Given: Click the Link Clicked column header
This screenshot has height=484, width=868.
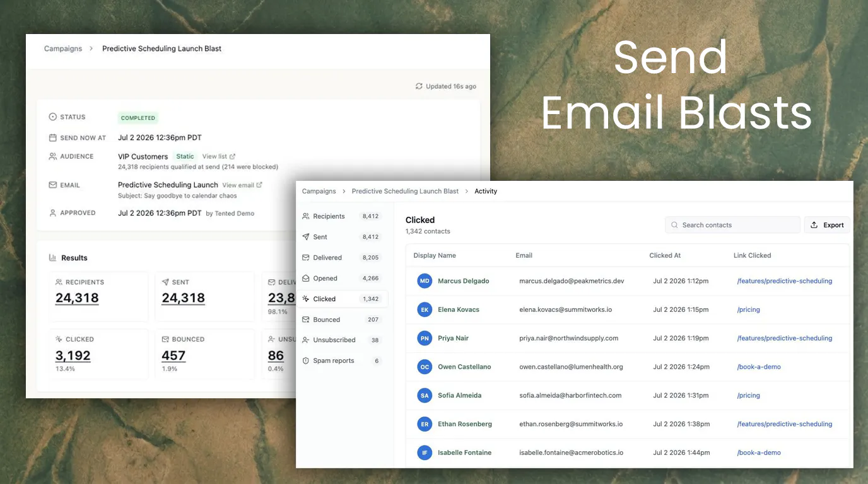Looking at the screenshot, I should (x=753, y=255).
